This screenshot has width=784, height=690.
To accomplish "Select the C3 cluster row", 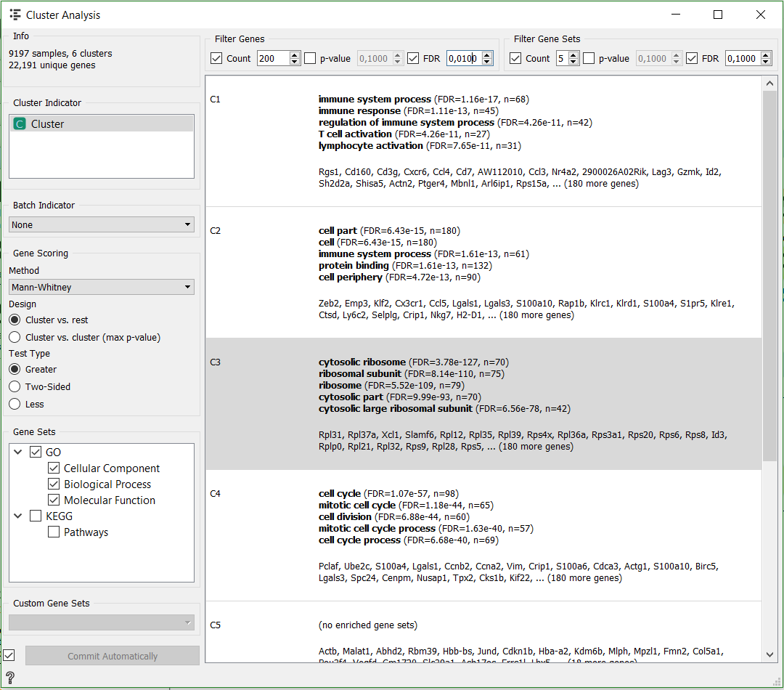I will coord(483,404).
